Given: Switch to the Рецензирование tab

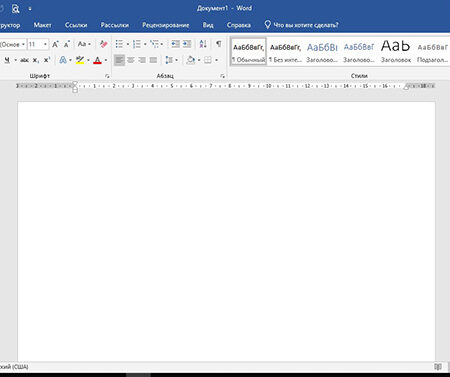Looking at the screenshot, I should pyautogui.click(x=166, y=25).
